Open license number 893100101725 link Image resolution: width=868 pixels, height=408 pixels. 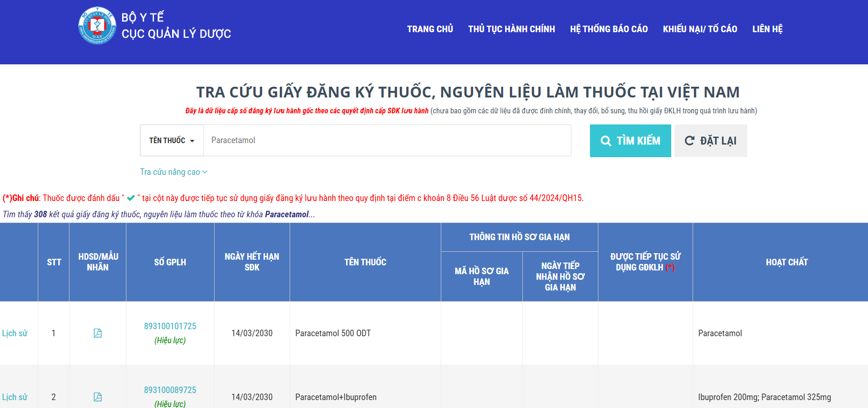pos(170,326)
